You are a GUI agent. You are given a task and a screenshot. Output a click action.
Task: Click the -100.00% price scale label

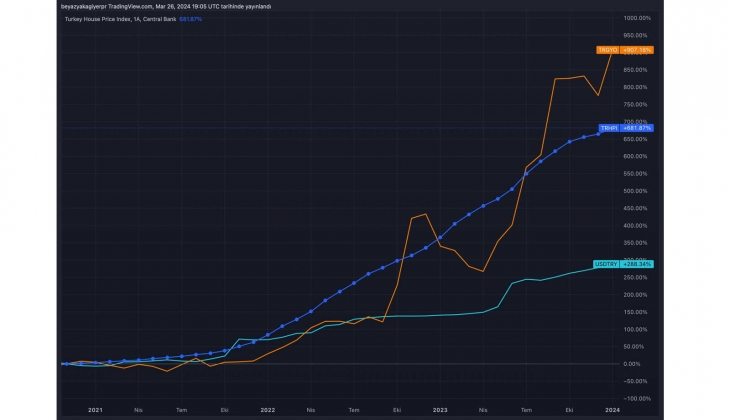tap(637, 398)
